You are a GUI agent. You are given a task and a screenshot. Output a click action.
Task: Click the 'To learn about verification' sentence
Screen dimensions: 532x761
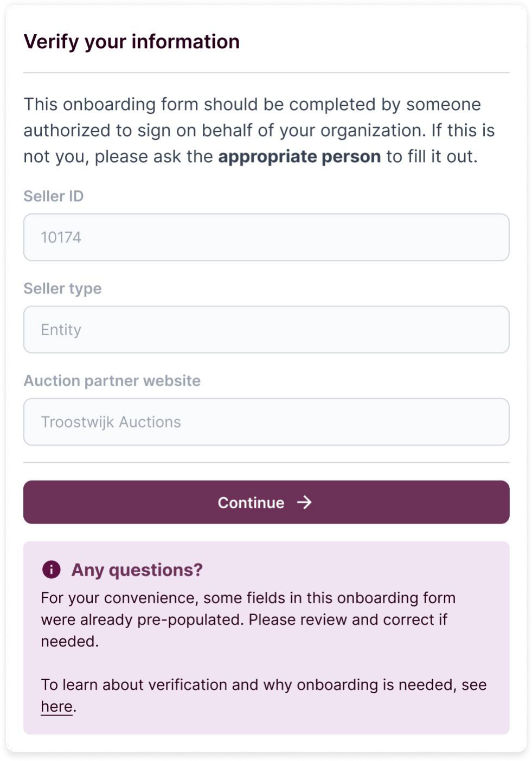[x=264, y=685]
